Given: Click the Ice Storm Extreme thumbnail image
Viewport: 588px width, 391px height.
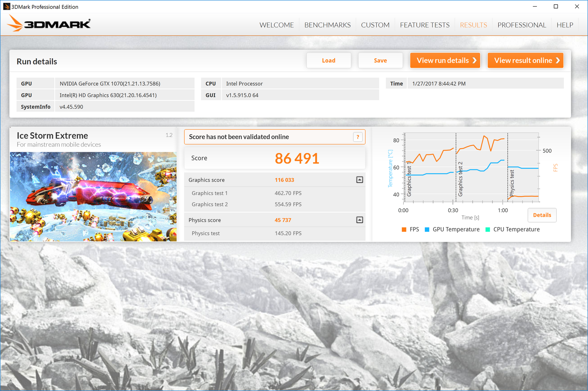Looking at the screenshot, I should [93, 197].
